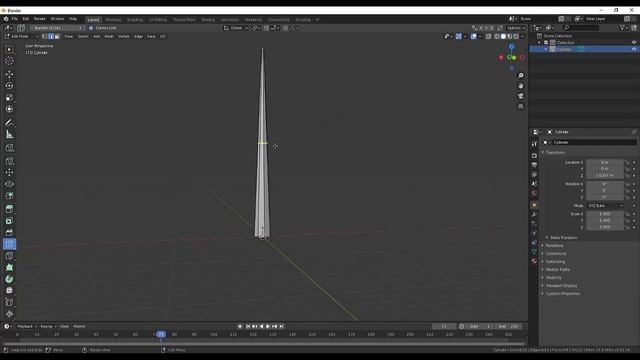The image size is (640, 360).
Task: Enable edge select mode
Action: point(51,36)
